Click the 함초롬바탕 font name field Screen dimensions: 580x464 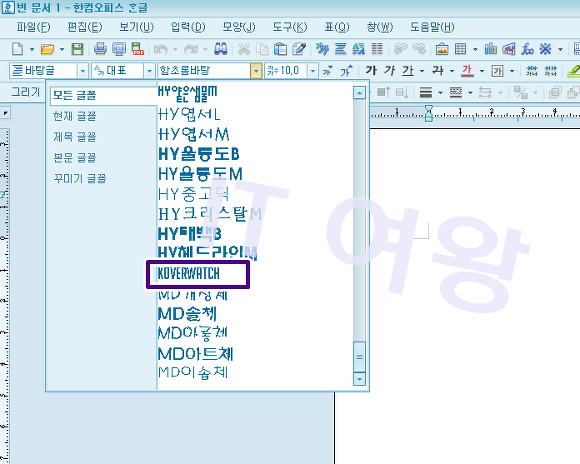tap(204, 70)
